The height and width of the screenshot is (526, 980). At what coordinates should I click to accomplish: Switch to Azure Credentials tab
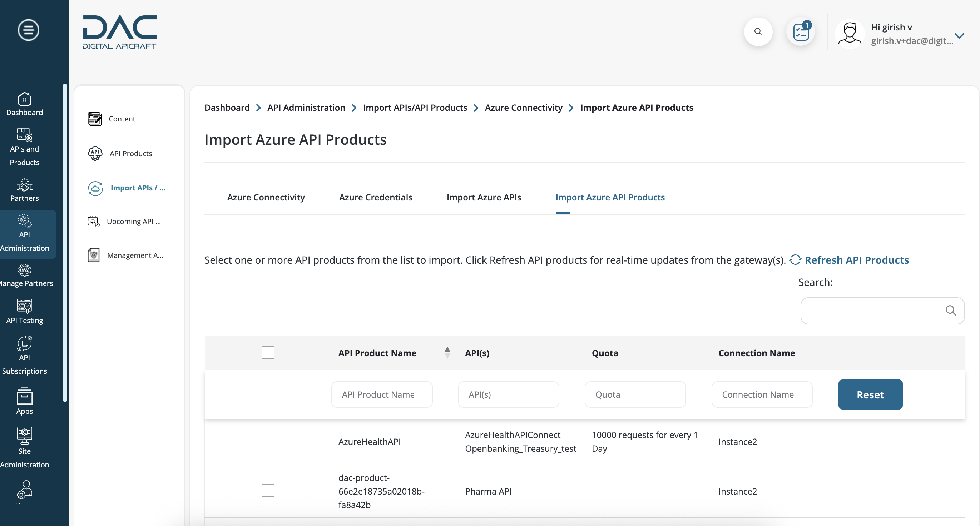376,197
